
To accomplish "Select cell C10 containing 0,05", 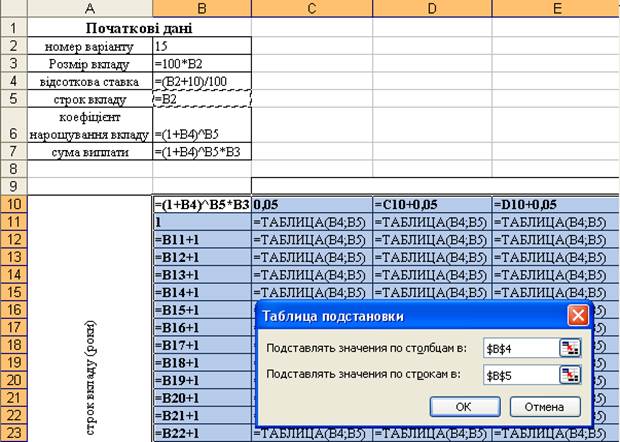I will (x=311, y=204).
